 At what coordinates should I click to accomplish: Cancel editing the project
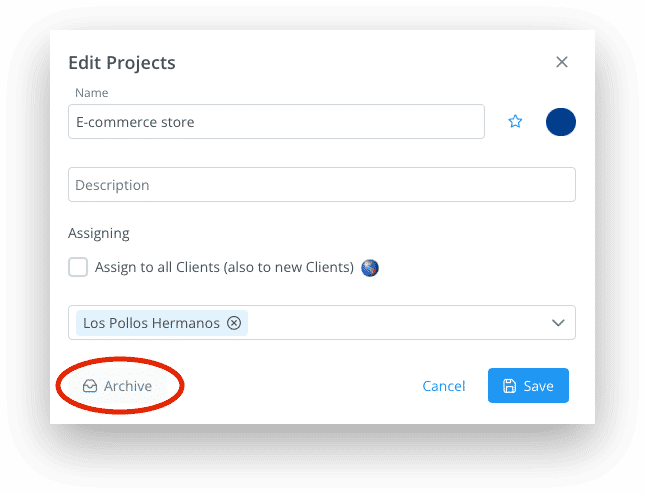click(x=443, y=386)
